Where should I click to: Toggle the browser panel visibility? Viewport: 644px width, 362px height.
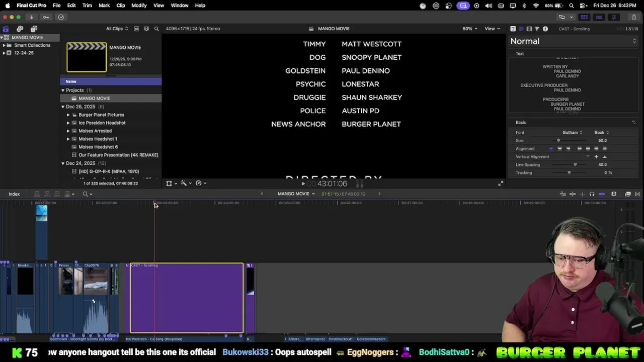[584, 17]
